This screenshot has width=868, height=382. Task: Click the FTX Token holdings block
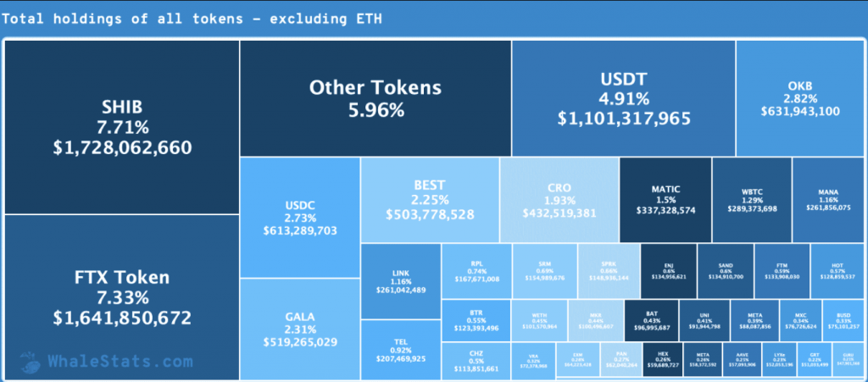pyautogui.click(x=122, y=296)
